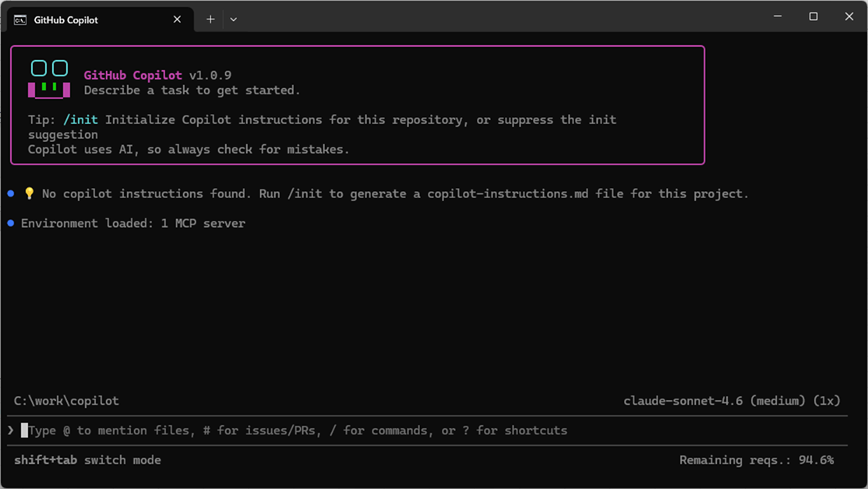This screenshot has width=868, height=489.
Task: Click the blue bullet beside the instructions warning
Action: (9, 193)
